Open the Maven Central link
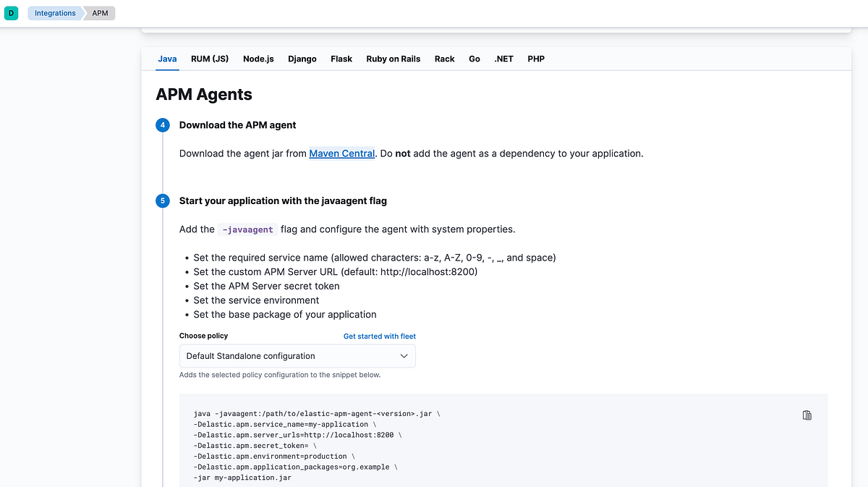This screenshot has height=487, width=868. [x=341, y=153]
